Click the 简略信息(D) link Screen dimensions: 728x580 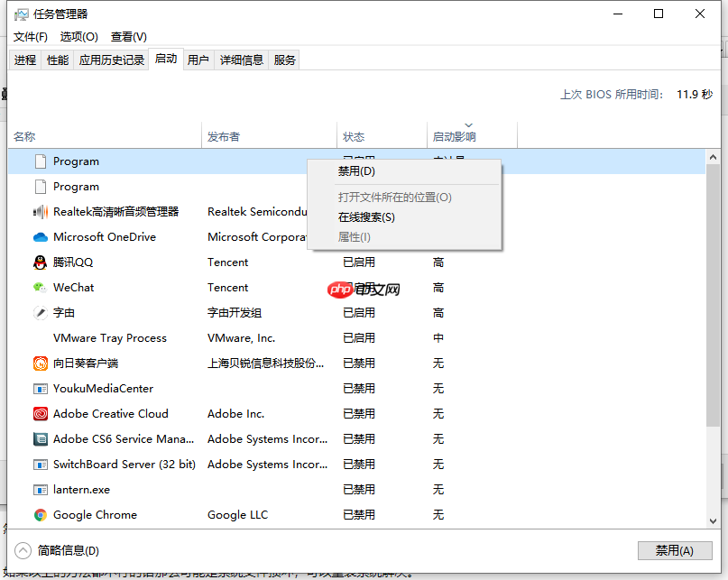[x=69, y=551]
